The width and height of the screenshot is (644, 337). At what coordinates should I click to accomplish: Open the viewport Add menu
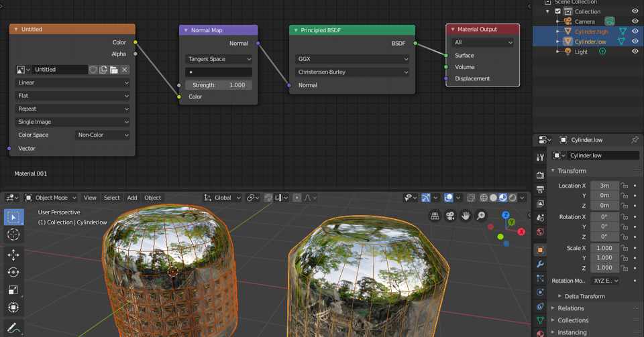point(132,198)
